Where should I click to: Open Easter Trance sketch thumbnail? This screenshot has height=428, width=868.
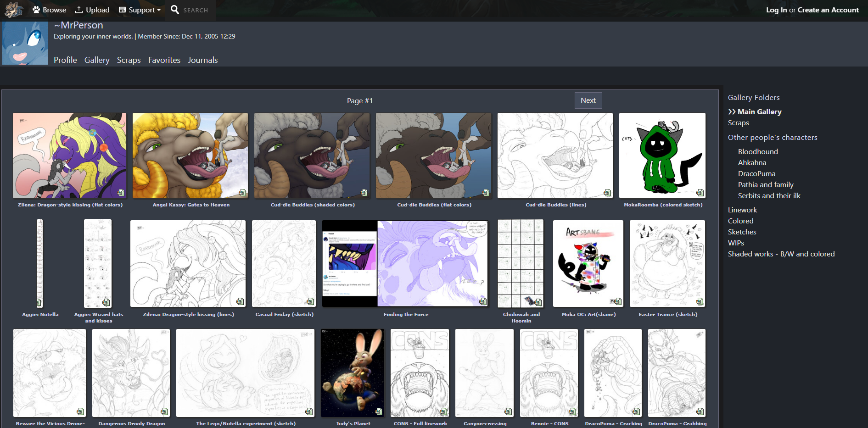667,263
